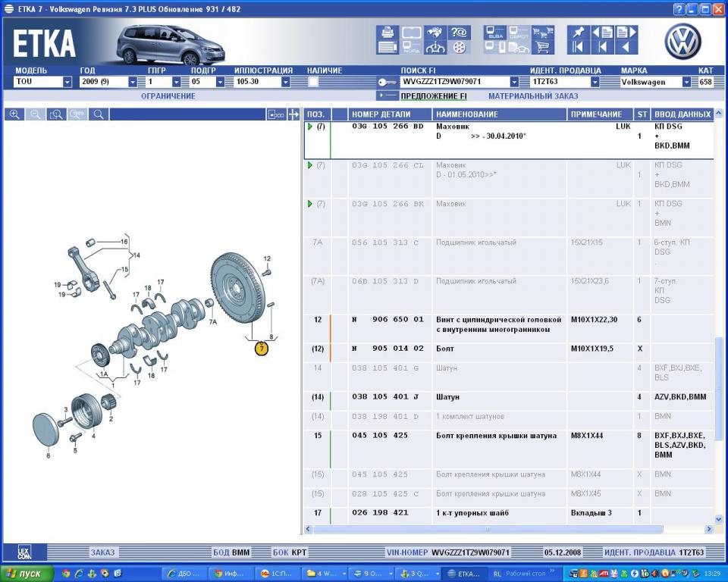This screenshot has height=582, width=728.
Task: Click the pushpin icon
Action: pyautogui.click(x=579, y=33)
